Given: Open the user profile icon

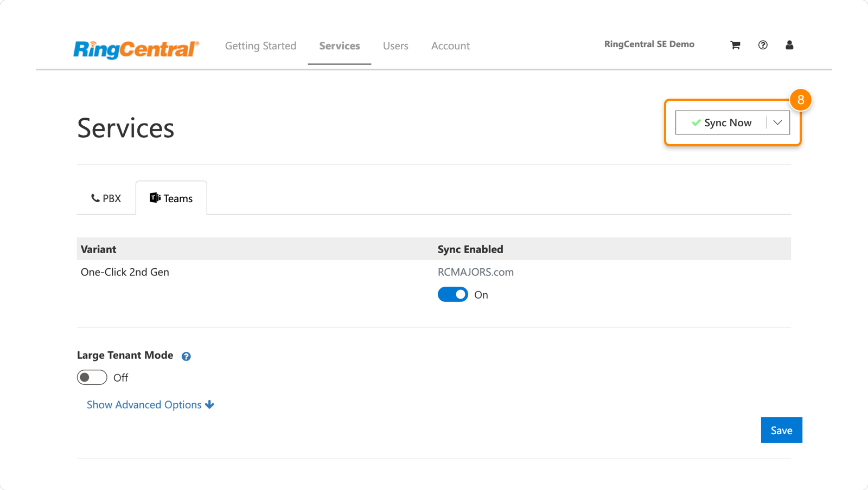Looking at the screenshot, I should 789,45.
